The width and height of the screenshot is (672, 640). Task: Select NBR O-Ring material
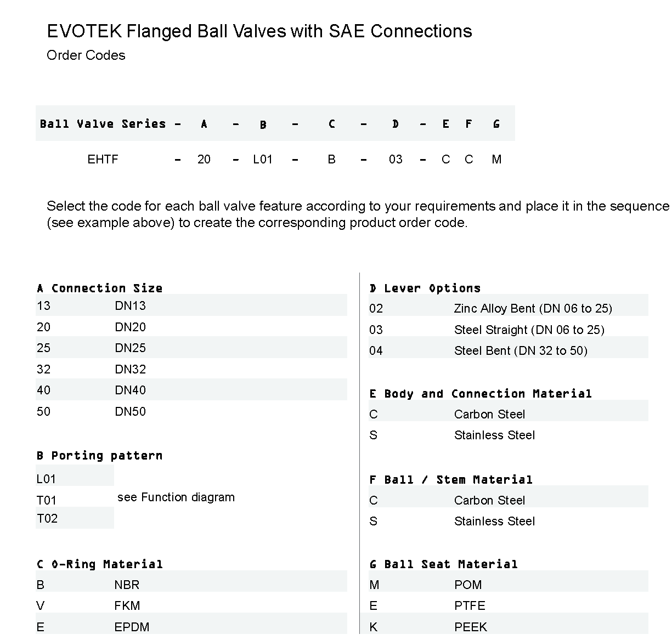pos(127,585)
